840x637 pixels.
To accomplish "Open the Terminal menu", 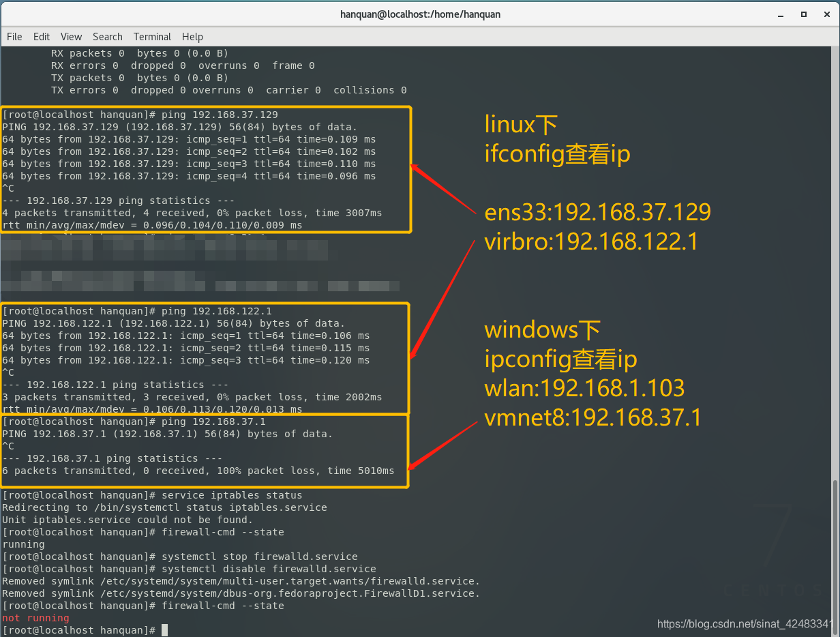I will [152, 37].
